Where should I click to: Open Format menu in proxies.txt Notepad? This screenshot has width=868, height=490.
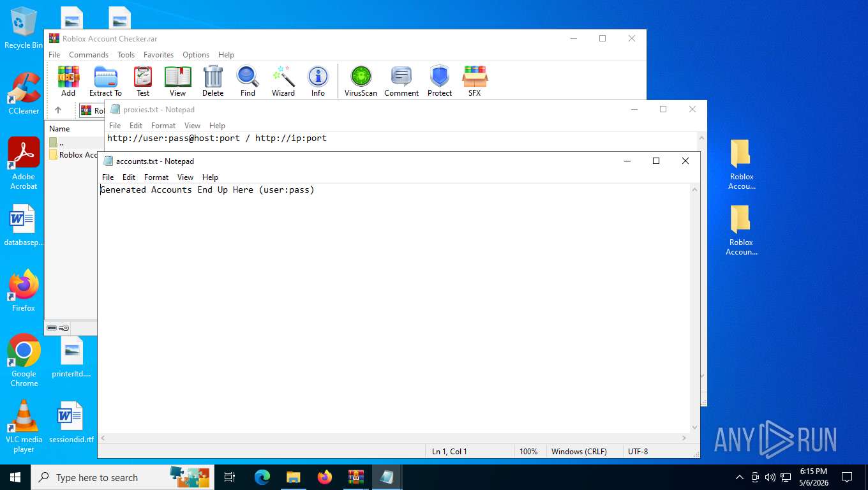pos(163,126)
